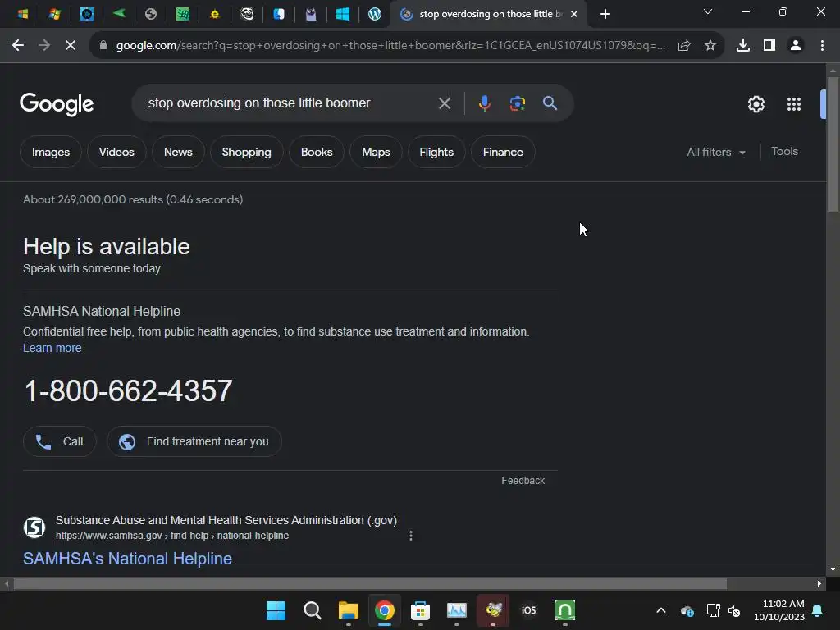Start voice search with the microphone icon

(484, 103)
